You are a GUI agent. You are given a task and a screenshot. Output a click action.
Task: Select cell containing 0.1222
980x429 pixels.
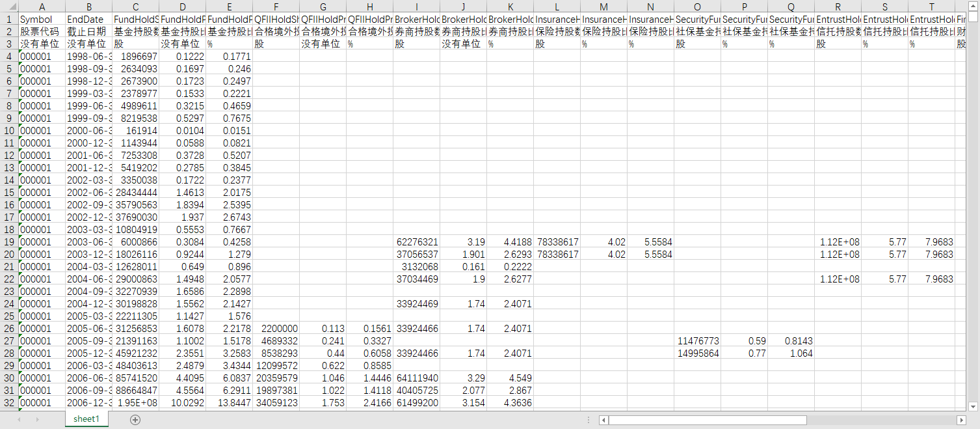(183, 56)
